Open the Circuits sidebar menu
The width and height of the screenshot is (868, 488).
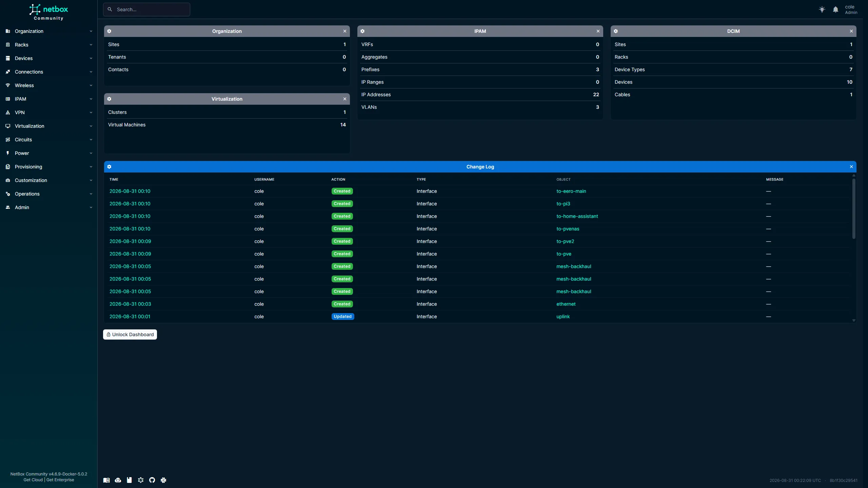tap(49, 140)
